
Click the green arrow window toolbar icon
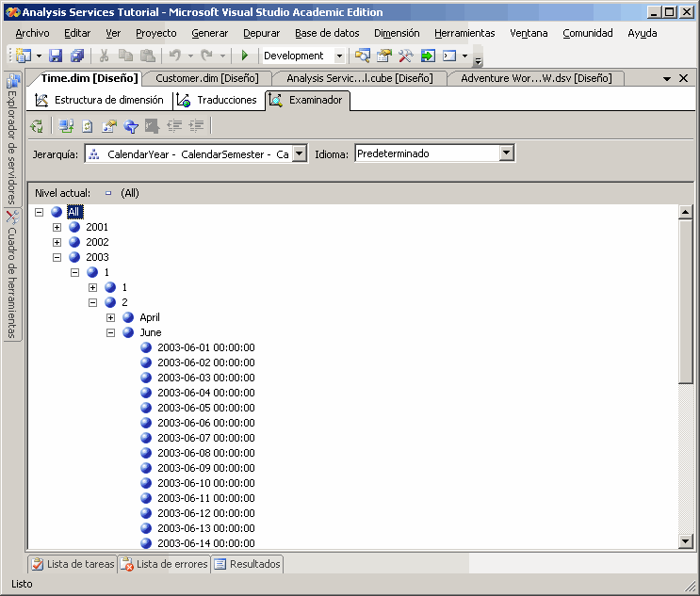coord(428,56)
